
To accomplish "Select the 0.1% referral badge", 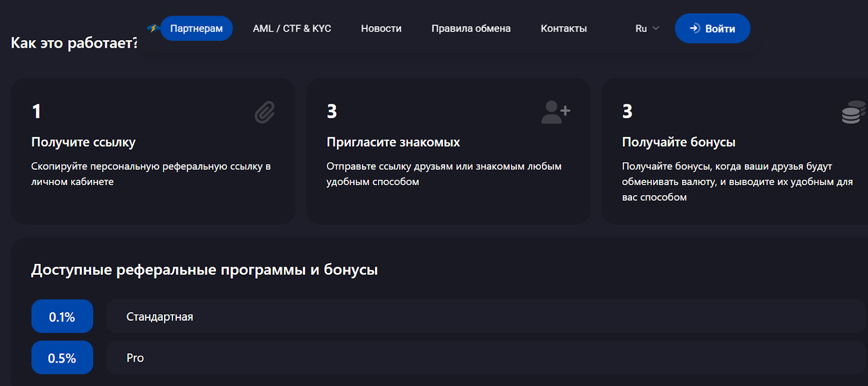I will click(x=62, y=317).
